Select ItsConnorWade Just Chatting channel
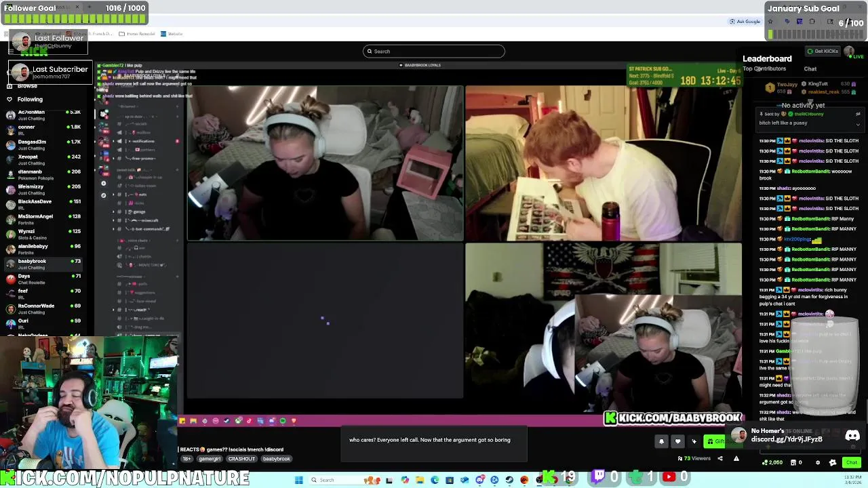This screenshot has width=868, height=488. 42,309
